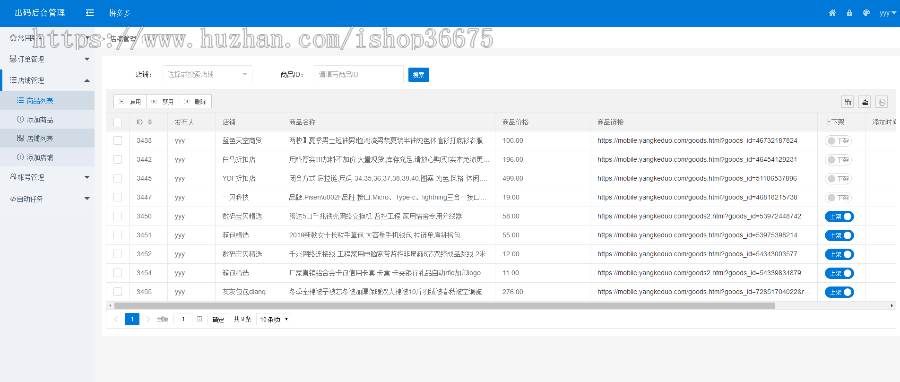This screenshot has height=382, width=900.
Task: Expand the 自动任务 sidebar section
Action: tap(47, 199)
